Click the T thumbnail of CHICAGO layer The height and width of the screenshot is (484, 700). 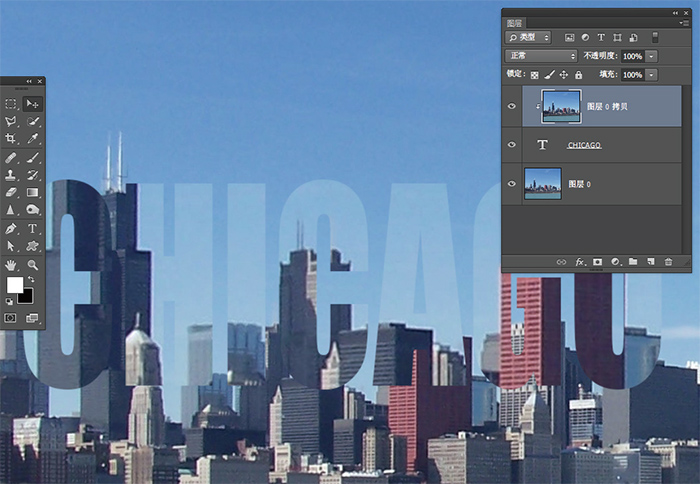click(x=542, y=145)
